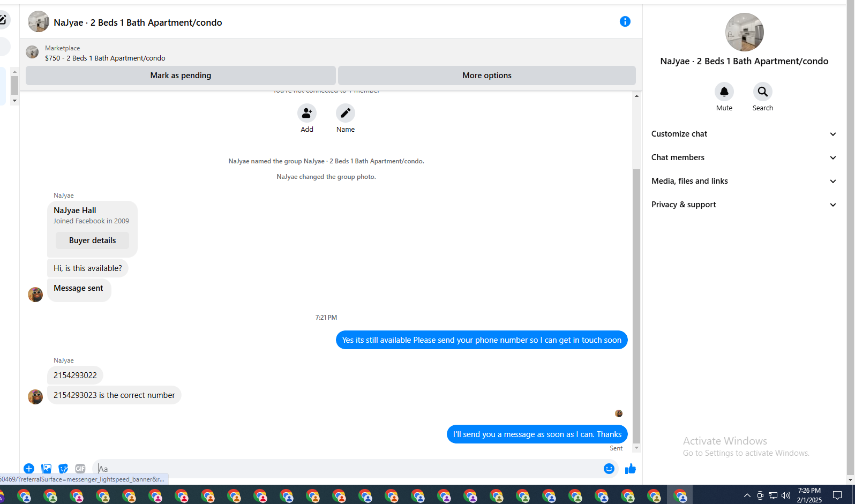Click chat scrollbar up arrow
Image resolution: width=855 pixels, height=504 pixels.
pyautogui.click(x=636, y=96)
